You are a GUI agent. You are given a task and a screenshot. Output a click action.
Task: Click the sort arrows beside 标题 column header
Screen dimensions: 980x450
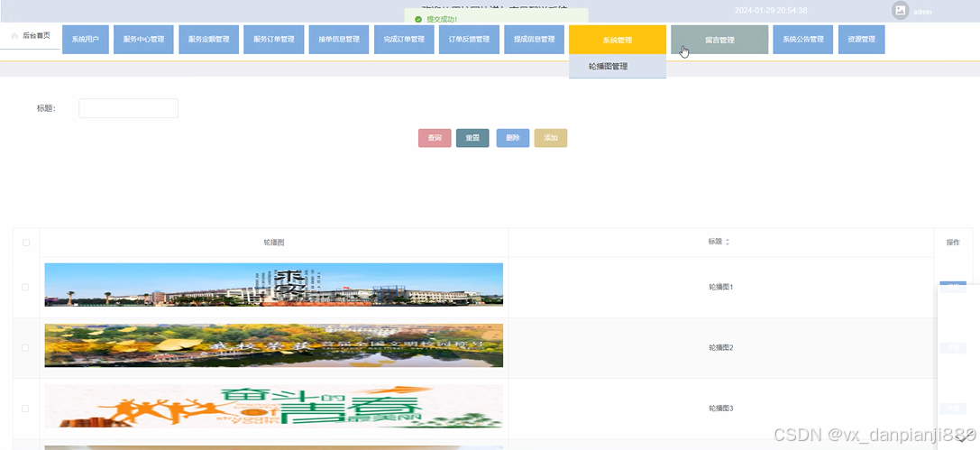click(727, 242)
